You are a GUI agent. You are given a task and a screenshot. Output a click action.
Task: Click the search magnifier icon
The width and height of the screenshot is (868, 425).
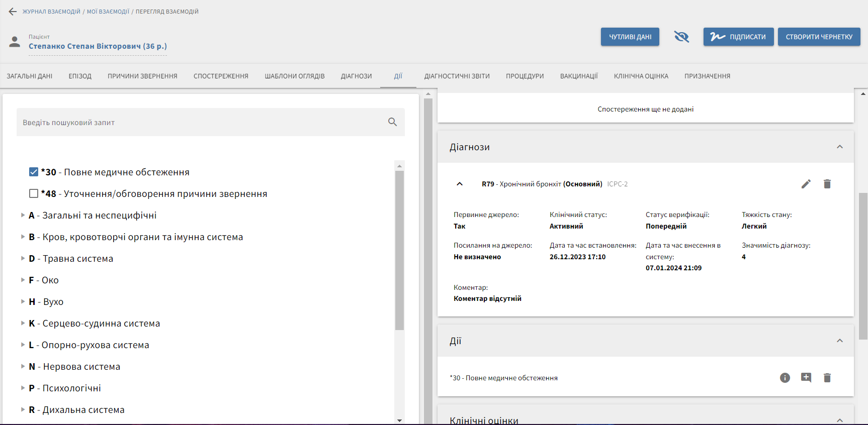coord(392,122)
